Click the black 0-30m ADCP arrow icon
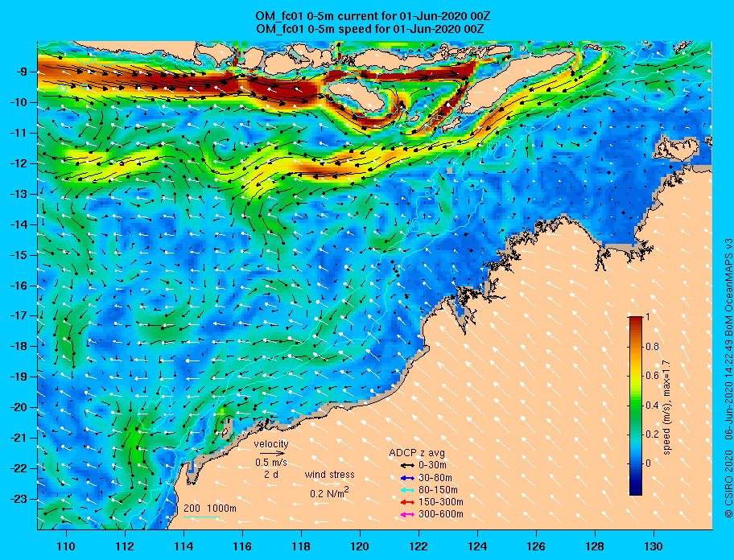Viewport: 734px width, 560px height. point(407,466)
